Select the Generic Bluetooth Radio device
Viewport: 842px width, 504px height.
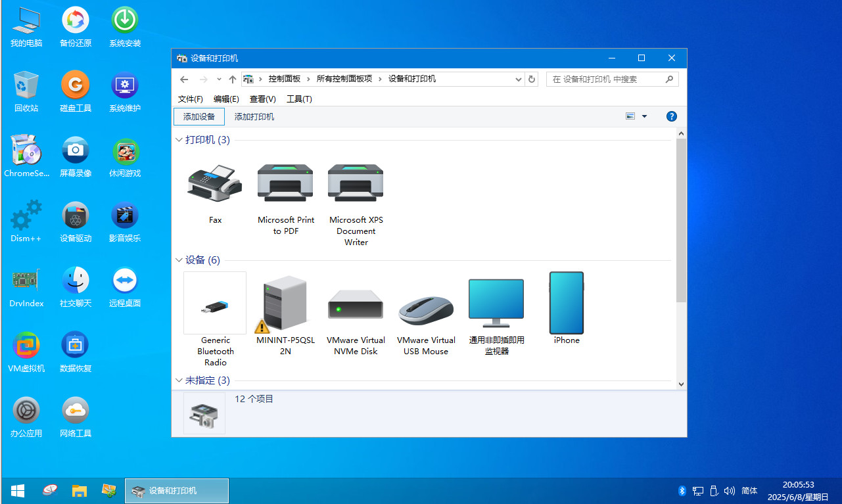point(215,303)
